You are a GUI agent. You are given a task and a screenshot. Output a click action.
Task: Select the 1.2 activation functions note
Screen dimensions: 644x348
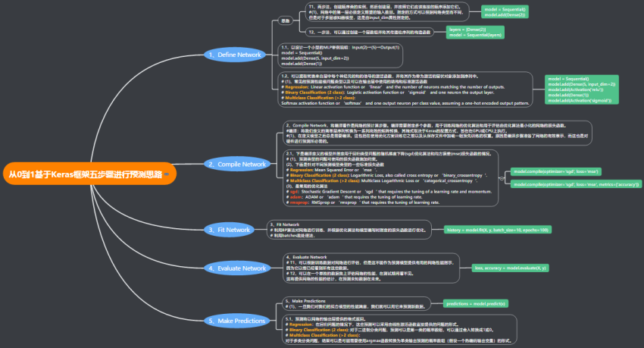[405, 89]
